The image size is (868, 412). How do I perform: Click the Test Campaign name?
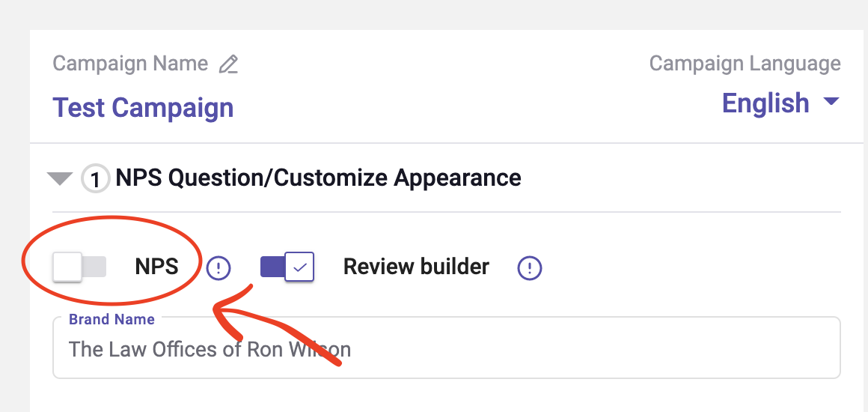143,108
